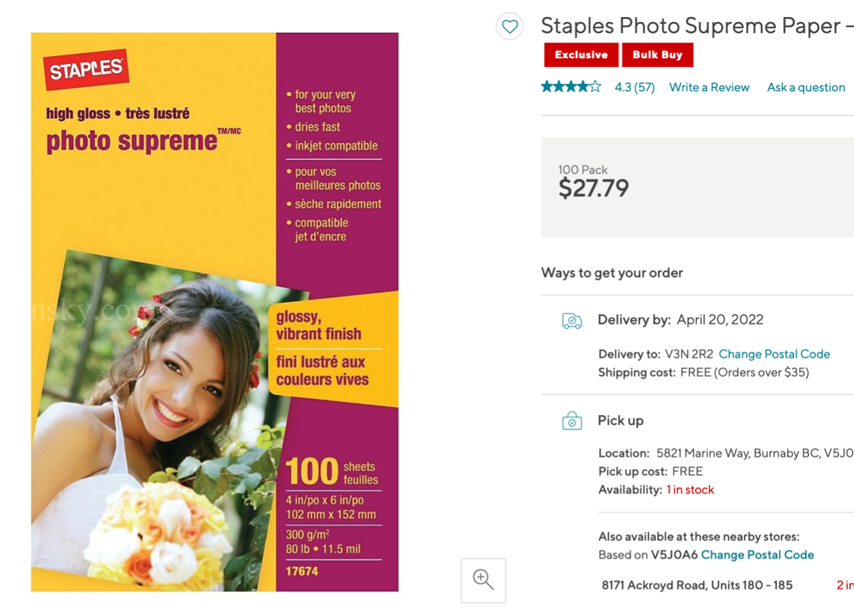Click the delivery truck icon
This screenshot has height=616, width=854.
572,320
